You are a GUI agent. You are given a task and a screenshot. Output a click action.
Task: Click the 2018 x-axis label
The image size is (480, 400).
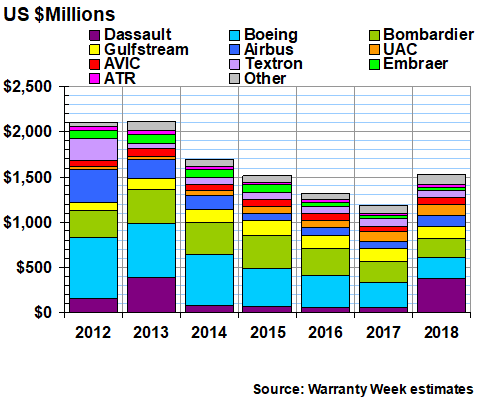pyautogui.click(x=441, y=332)
